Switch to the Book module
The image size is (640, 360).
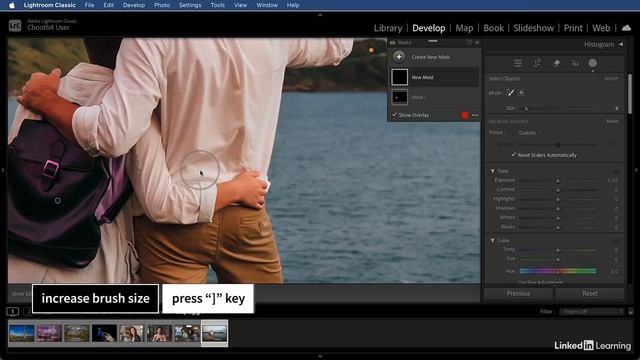pyautogui.click(x=493, y=28)
